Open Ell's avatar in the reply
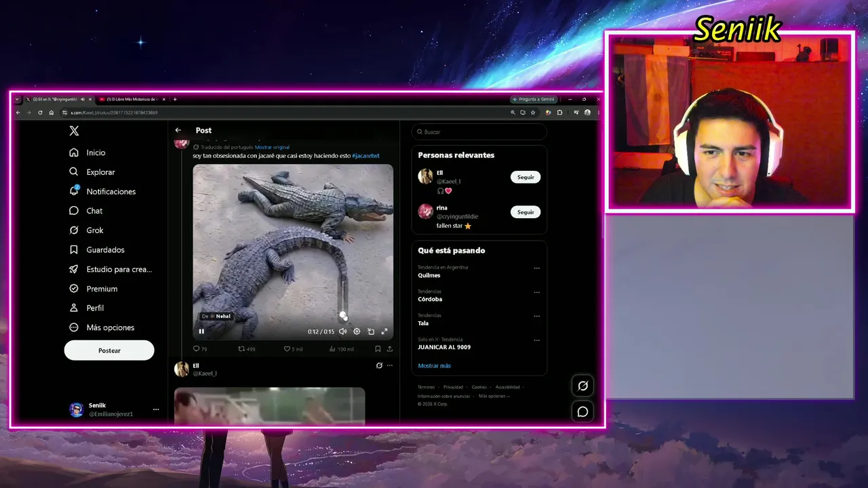Image resolution: width=868 pixels, height=488 pixels. [181, 369]
